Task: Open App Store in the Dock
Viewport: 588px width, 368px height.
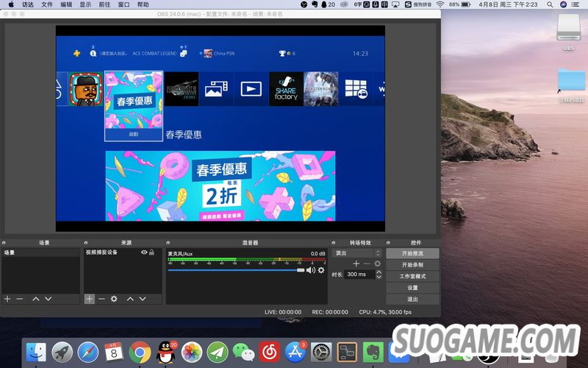Action: [x=295, y=353]
